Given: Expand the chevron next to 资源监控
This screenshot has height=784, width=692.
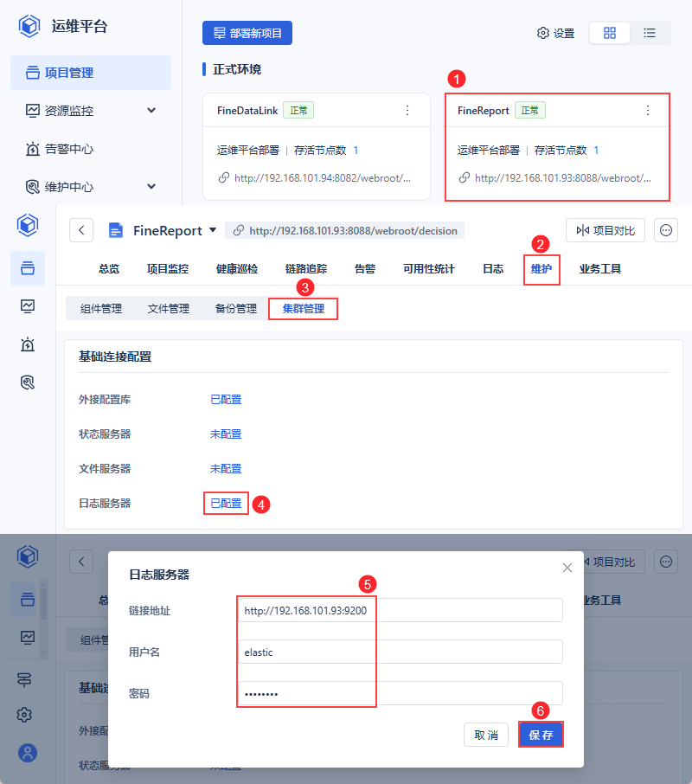Looking at the screenshot, I should coord(151,110).
